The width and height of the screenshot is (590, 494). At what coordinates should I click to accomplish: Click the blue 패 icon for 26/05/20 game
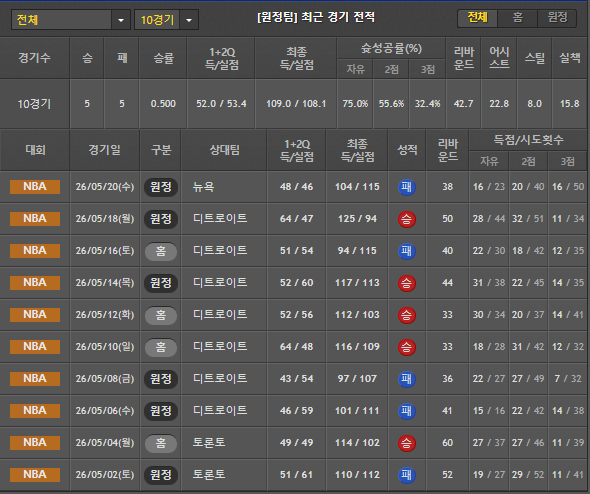pyautogui.click(x=406, y=187)
